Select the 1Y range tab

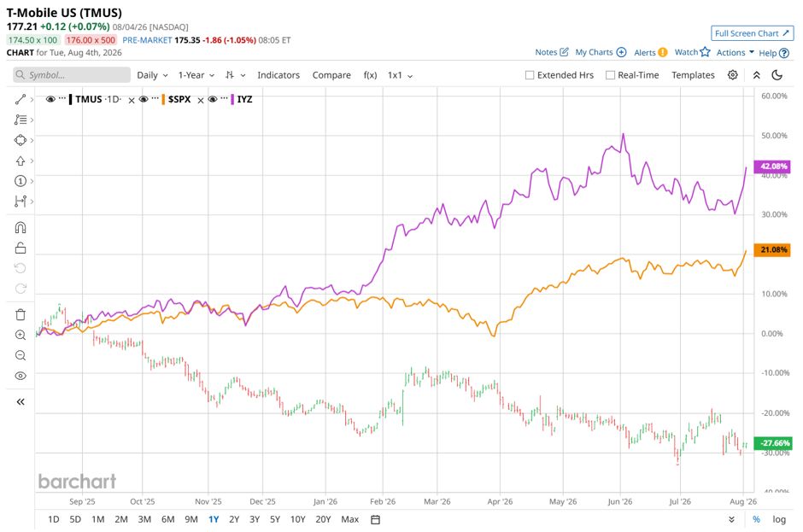click(x=214, y=519)
